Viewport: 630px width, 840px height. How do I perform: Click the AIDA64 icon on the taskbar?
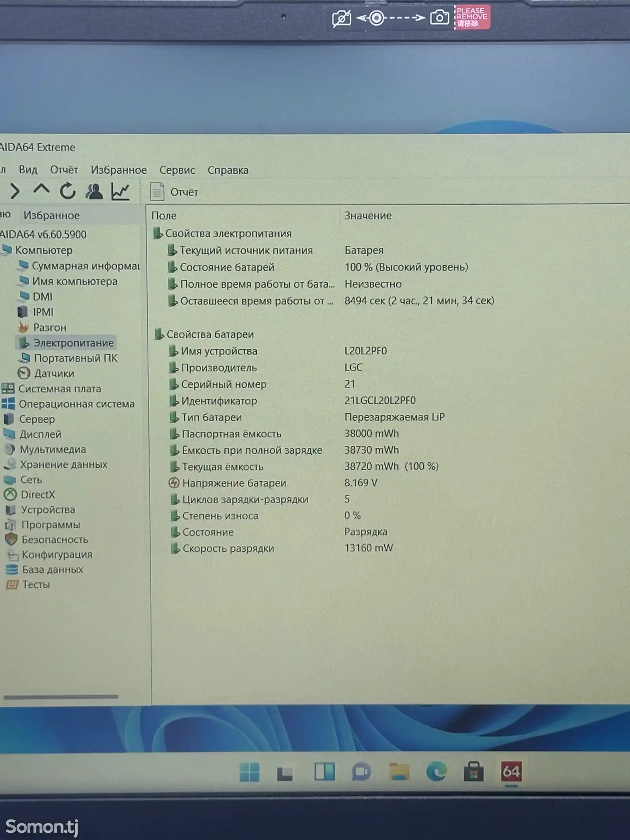(511, 771)
